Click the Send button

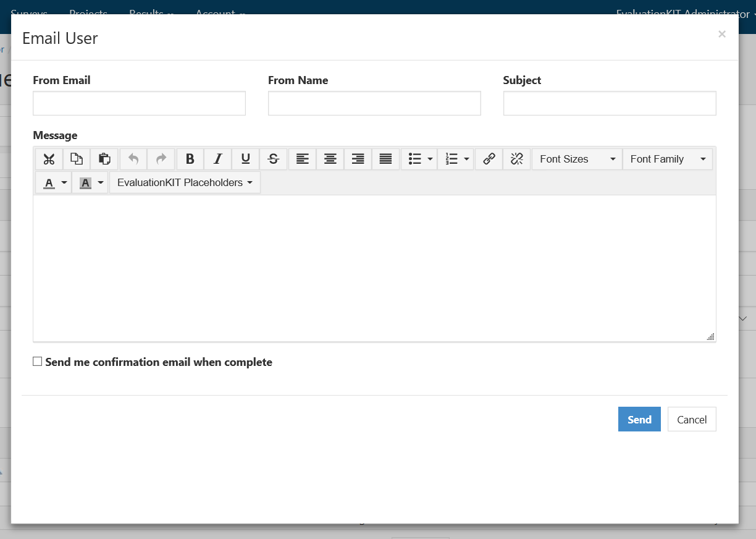click(639, 419)
